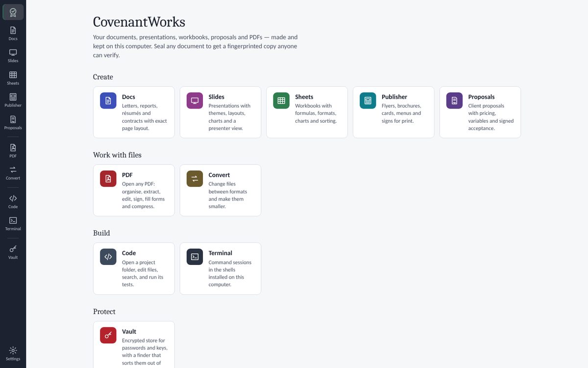Open the Sheets card title
Image resolution: width=588 pixels, height=368 pixels.
tap(304, 97)
